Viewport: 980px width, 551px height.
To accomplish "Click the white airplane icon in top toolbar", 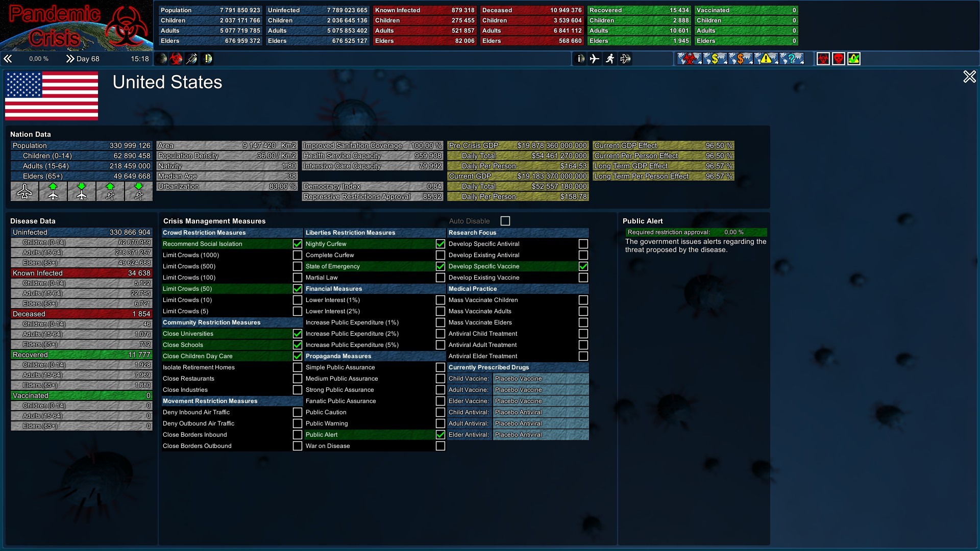I will (595, 59).
